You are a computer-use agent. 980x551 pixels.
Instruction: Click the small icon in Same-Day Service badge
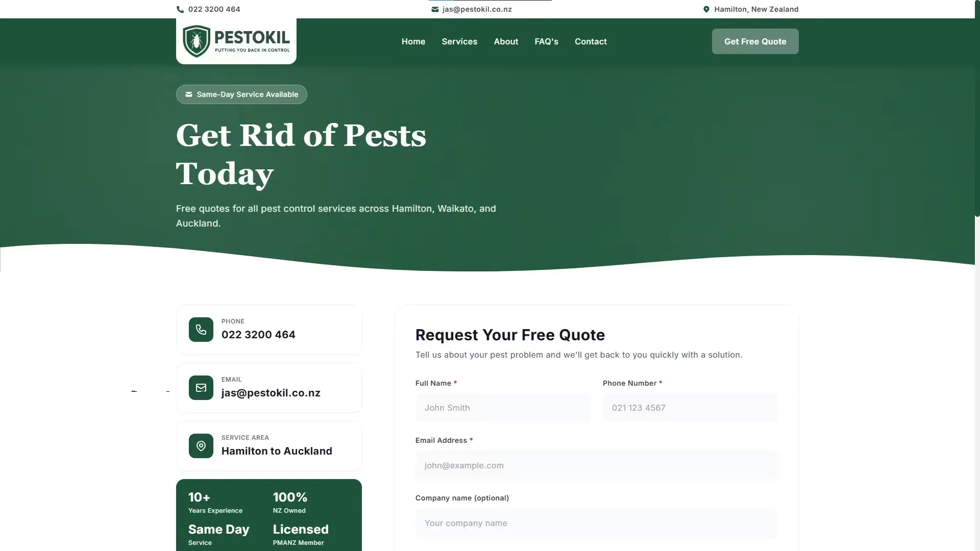[x=189, y=94]
